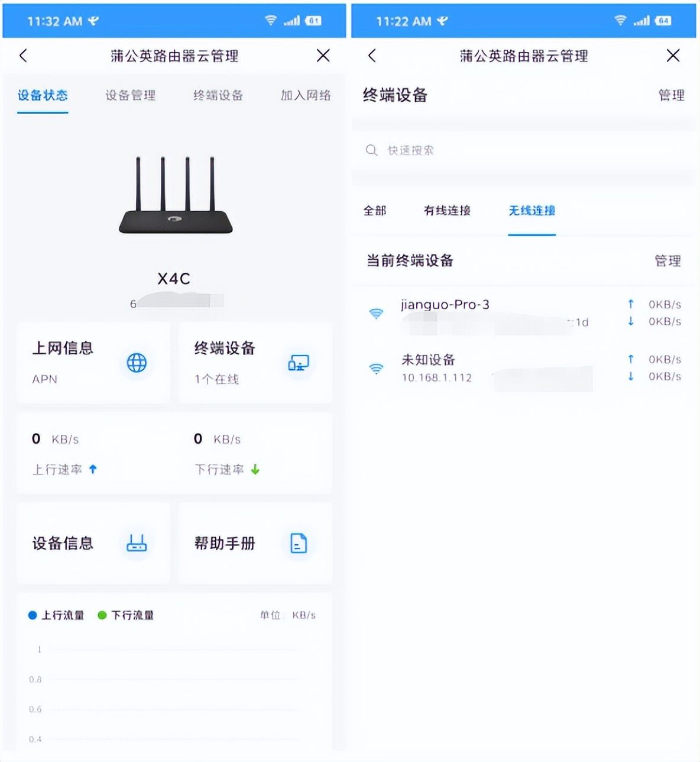
Task: Tap battery indicator showing 61
Action: click(313, 21)
